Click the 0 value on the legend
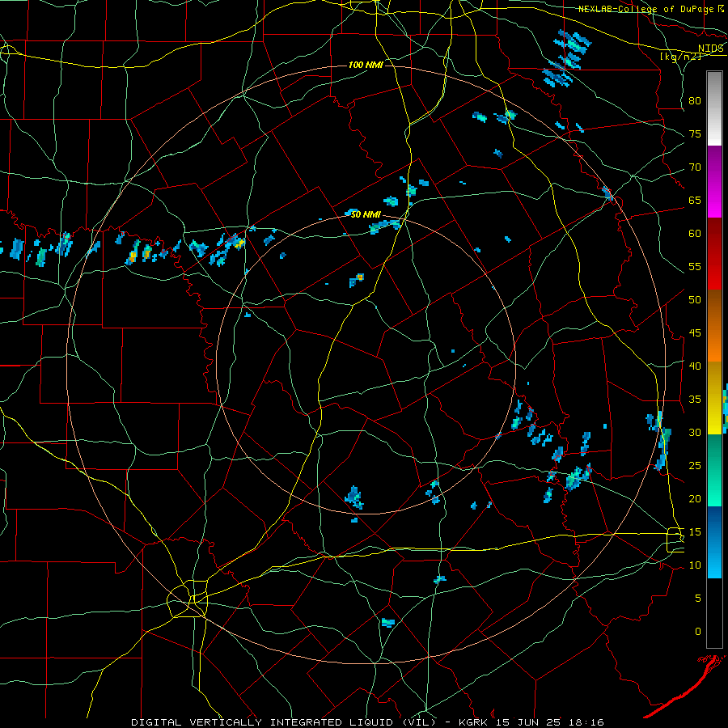Viewport: 728px width, 728px height. 698,632
